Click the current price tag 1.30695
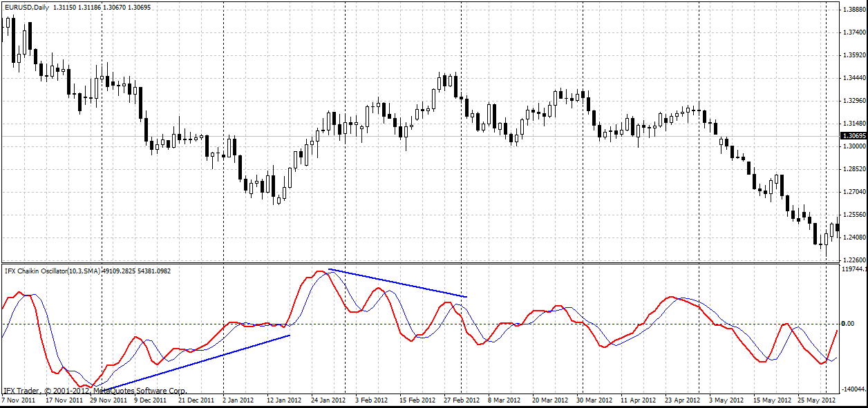Viewport: 868px width, 408px height. (x=853, y=136)
